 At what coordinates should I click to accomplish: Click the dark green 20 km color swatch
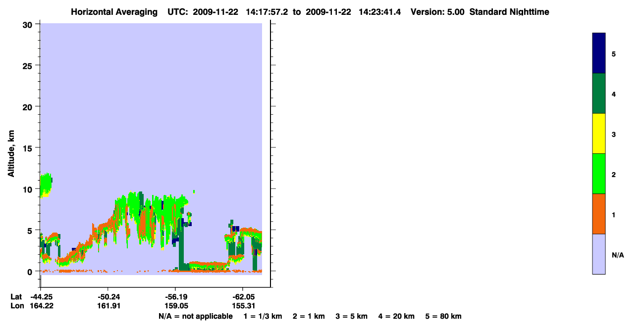tap(599, 94)
